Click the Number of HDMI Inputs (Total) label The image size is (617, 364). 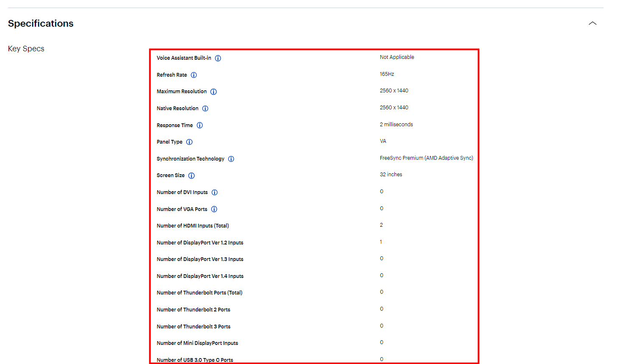click(x=193, y=226)
